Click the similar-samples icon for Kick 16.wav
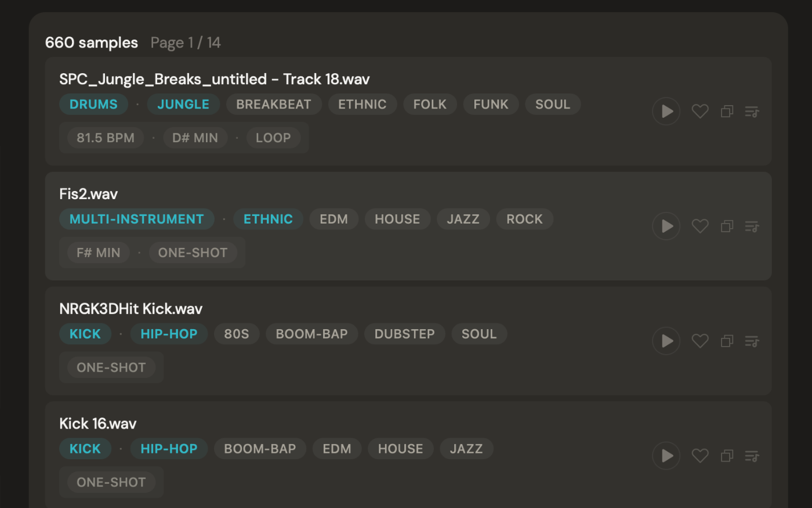This screenshot has width=812, height=508. point(727,456)
